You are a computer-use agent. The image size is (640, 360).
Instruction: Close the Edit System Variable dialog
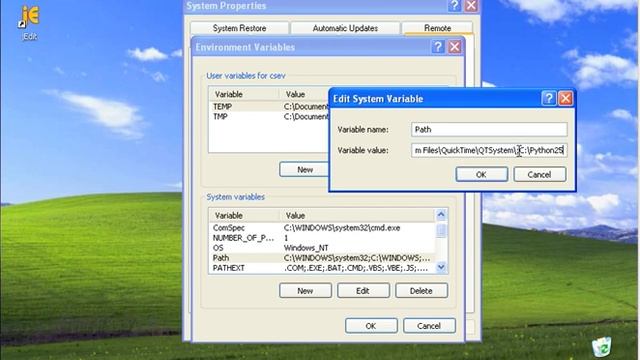click(x=566, y=98)
